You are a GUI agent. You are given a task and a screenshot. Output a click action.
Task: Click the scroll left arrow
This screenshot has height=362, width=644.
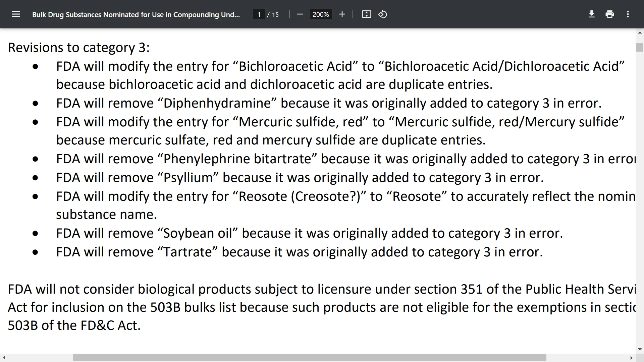(x=4, y=358)
